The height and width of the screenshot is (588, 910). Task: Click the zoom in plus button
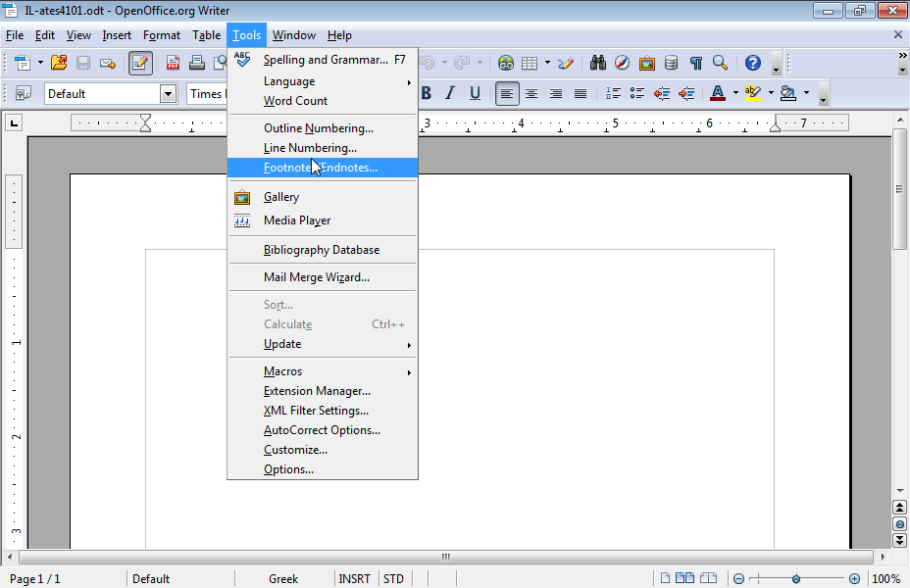(854, 579)
